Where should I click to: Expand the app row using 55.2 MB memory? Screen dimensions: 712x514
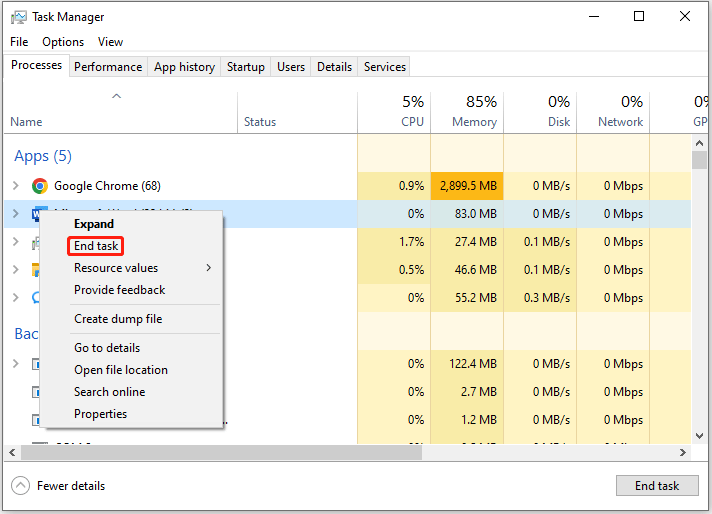click(16, 298)
